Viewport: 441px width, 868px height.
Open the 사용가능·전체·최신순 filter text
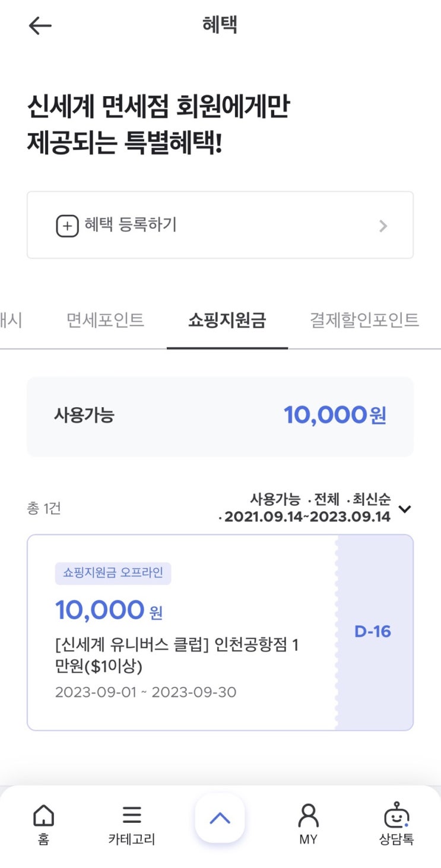point(320,499)
